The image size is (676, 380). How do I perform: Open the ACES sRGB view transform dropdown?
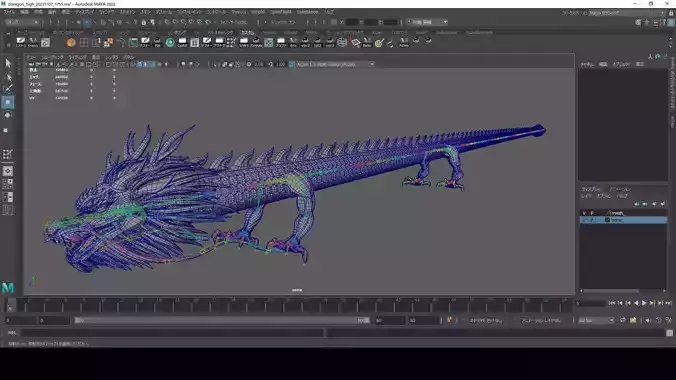335,64
